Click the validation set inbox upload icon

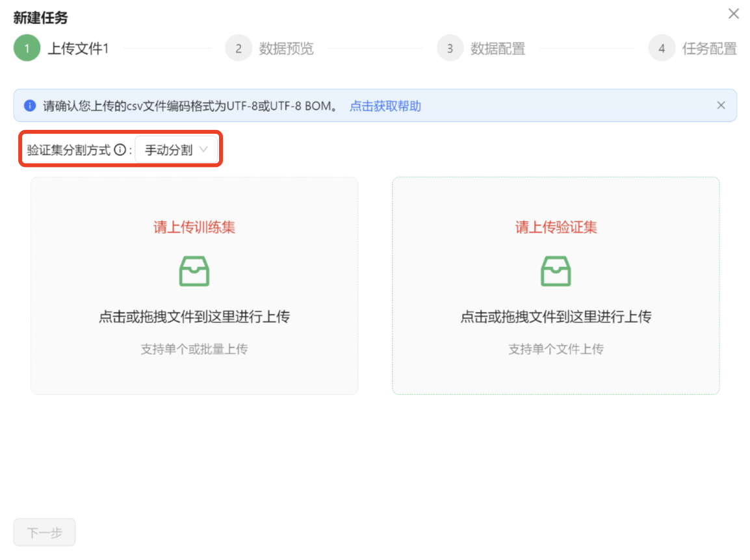[x=556, y=272]
